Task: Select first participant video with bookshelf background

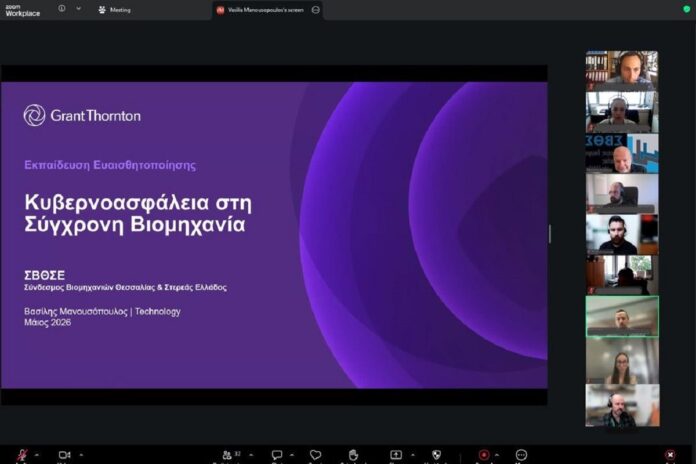Action: click(x=621, y=71)
